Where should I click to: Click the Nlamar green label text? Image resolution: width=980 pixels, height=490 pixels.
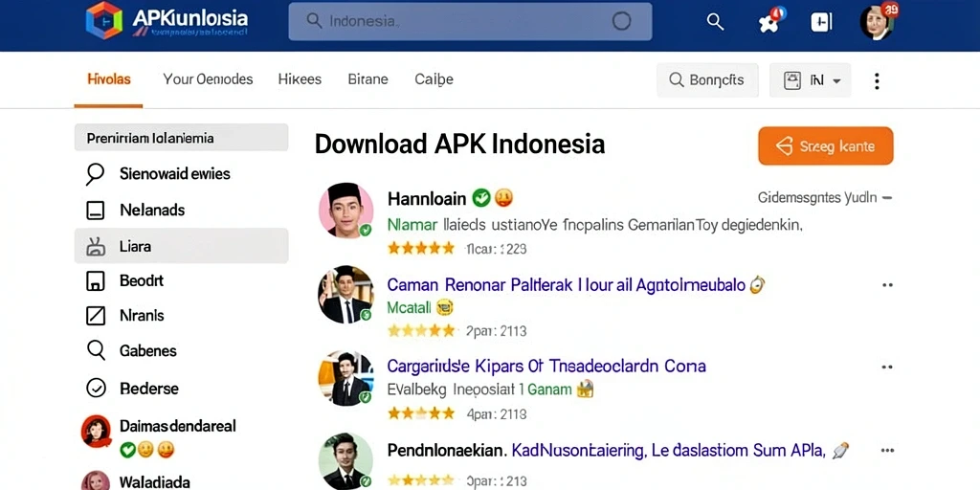[412, 225]
